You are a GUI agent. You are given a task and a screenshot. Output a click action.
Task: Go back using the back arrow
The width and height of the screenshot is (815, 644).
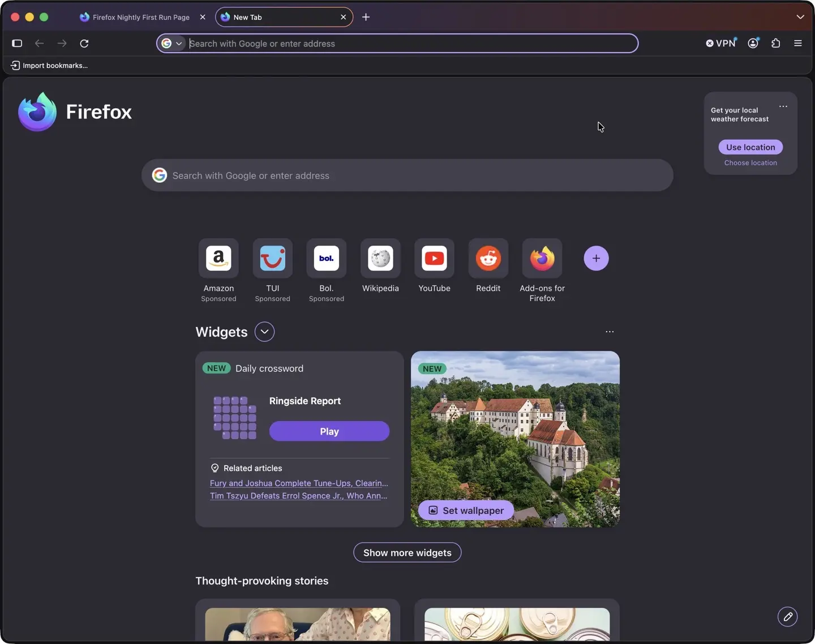pyautogui.click(x=39, y=44)
